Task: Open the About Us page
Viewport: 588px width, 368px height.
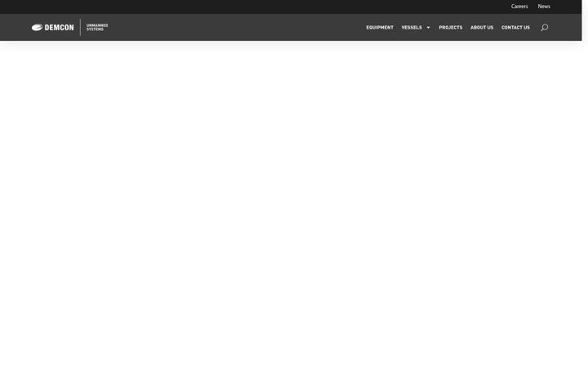Action: pyautogui.click(x=482, y=28)
